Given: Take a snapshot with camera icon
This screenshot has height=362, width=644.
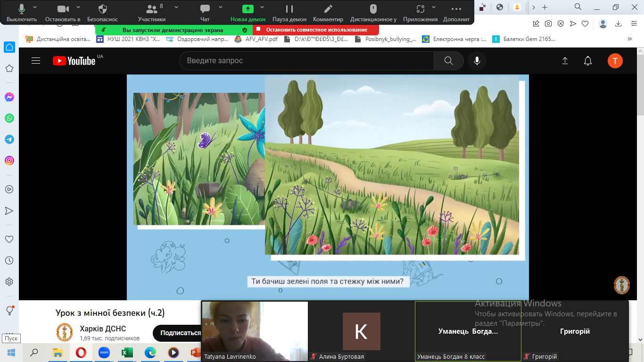Looking at the screenshot, I should tap(548, 24).
